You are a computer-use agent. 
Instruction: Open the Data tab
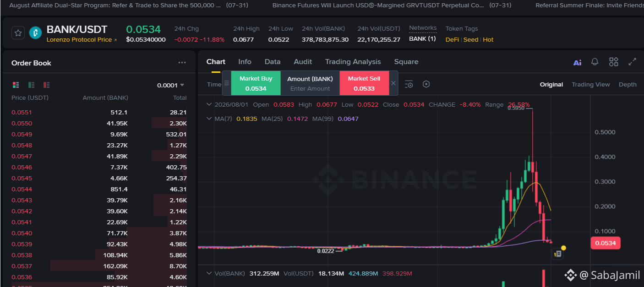tap(273, 62)
